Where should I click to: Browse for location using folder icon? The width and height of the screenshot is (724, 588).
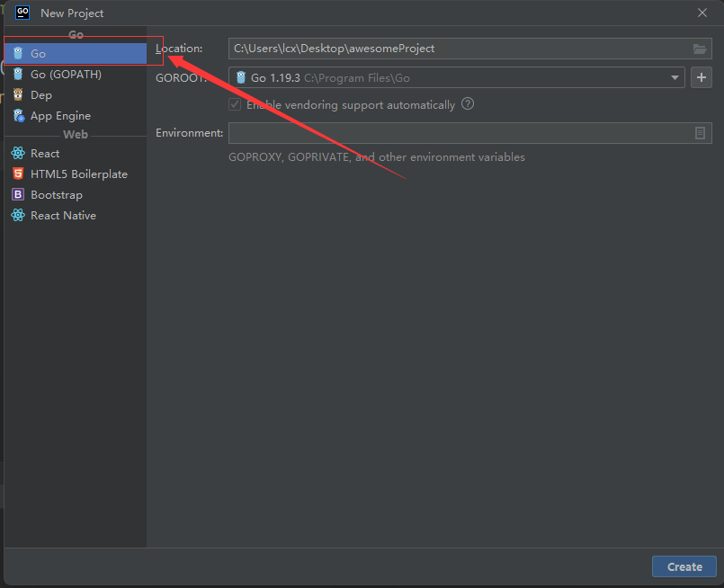(700, 49)
